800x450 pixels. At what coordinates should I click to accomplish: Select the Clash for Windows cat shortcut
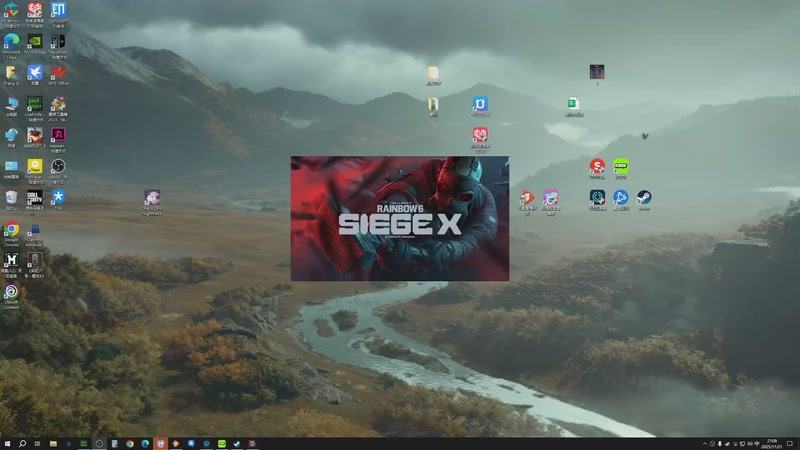click(35, 229)
